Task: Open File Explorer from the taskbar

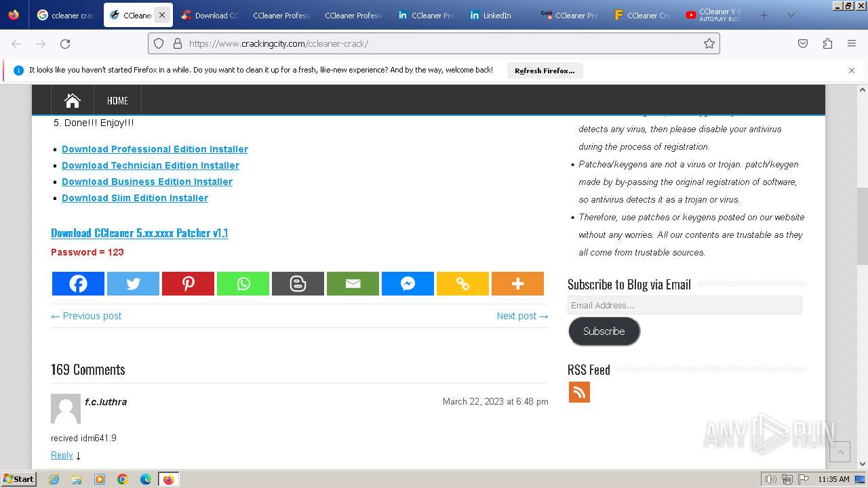Action: click(77, 479)
